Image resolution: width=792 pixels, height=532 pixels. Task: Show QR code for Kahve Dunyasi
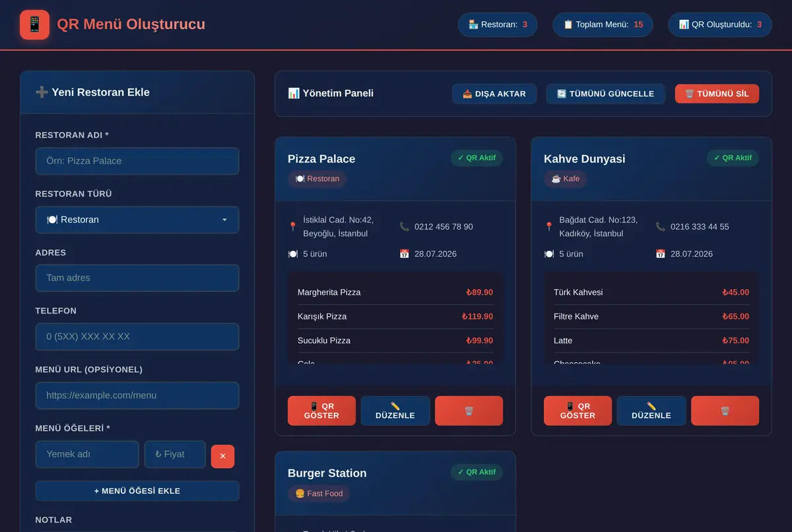[x=577, y=411]
